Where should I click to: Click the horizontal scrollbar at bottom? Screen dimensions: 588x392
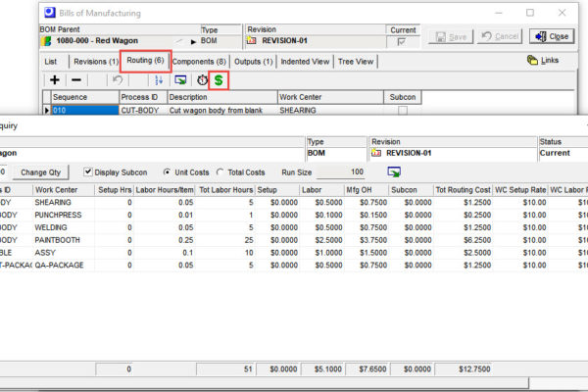tap(264, 383)
